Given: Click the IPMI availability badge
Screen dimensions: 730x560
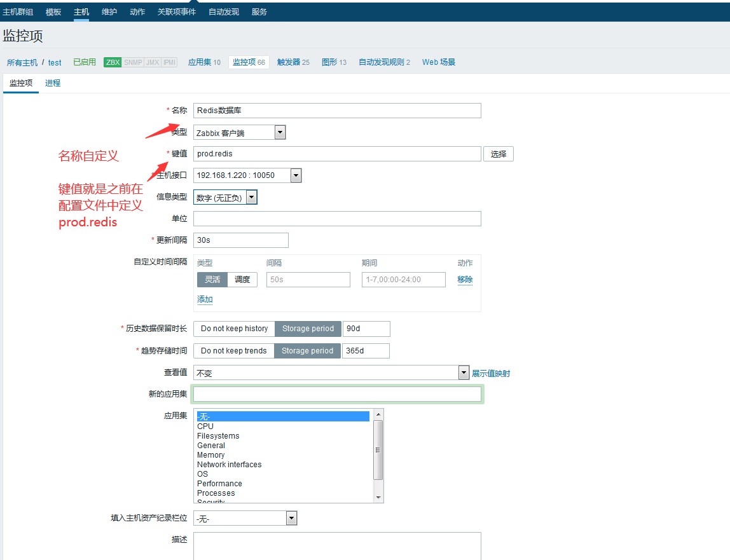Looking at the screenshot, I should [169, 62].
